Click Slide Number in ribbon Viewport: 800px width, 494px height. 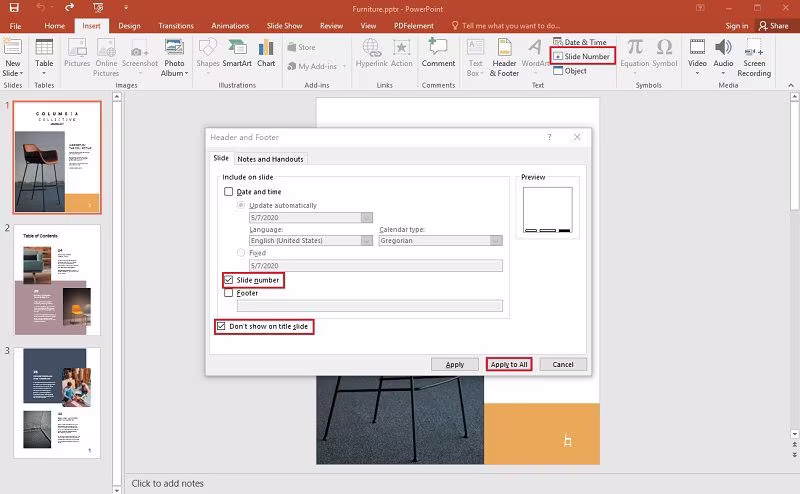point(582,56)
